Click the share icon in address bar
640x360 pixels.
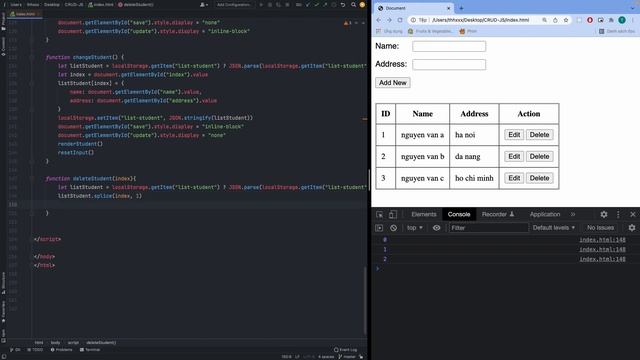coord(555,20)
